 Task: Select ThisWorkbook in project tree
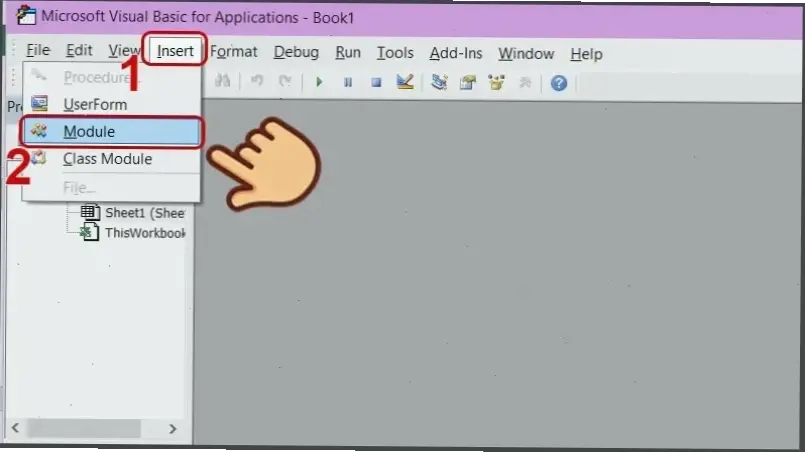(145, 233)
